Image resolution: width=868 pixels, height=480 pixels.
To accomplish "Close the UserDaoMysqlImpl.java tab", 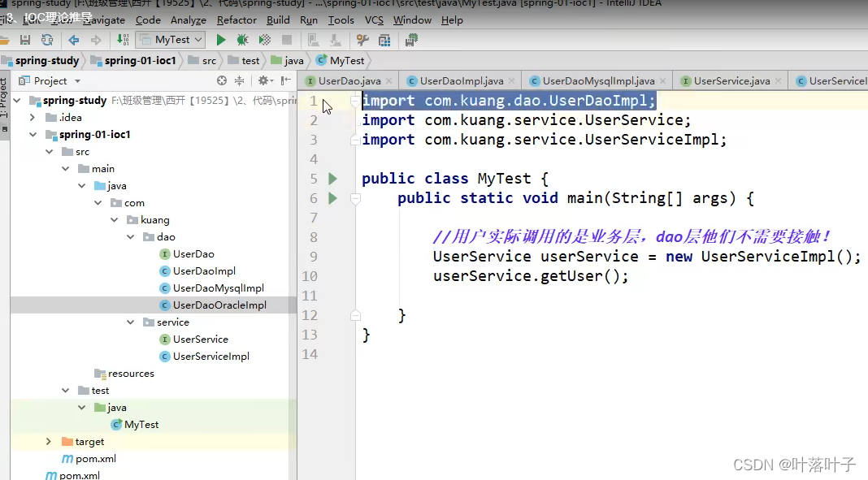I will (x=662, y=81).
